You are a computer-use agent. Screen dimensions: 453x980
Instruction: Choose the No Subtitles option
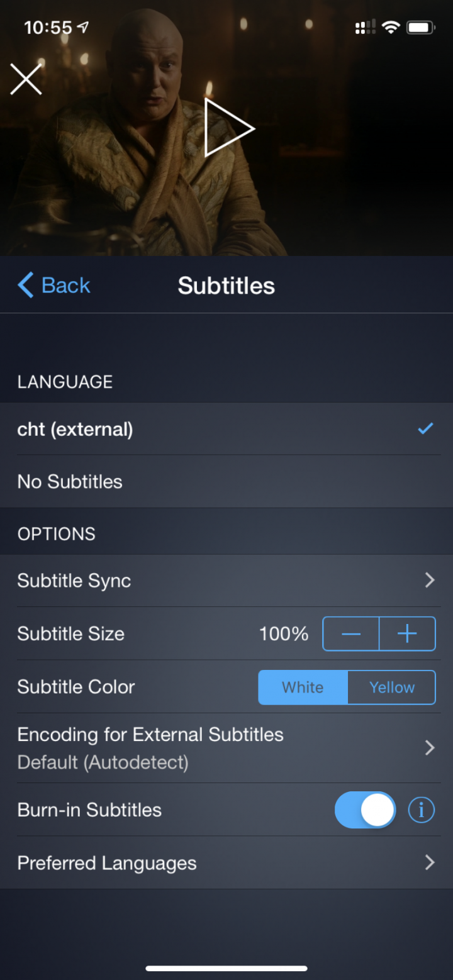coord(226,482)
